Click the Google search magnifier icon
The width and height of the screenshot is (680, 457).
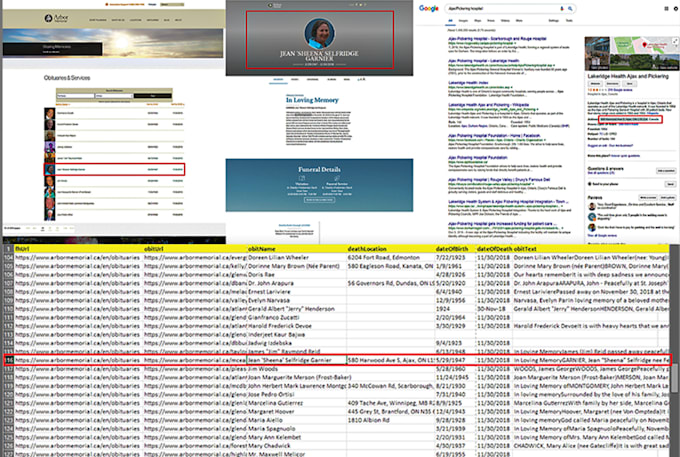click(570, 8)
